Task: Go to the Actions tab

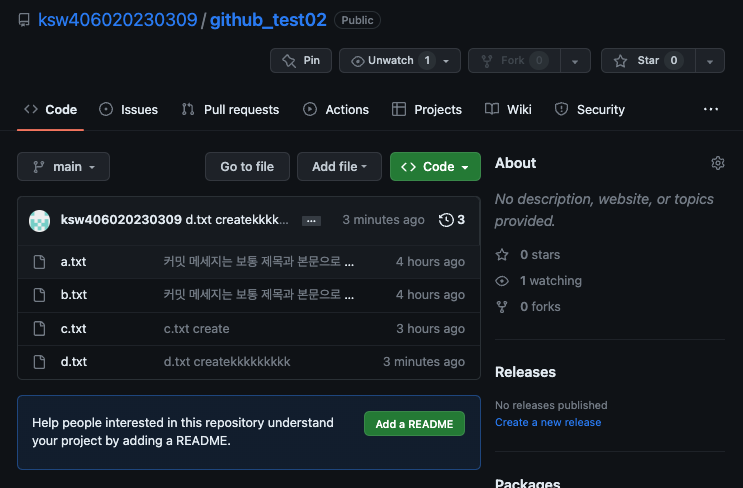Action: [x=336, y=109]
